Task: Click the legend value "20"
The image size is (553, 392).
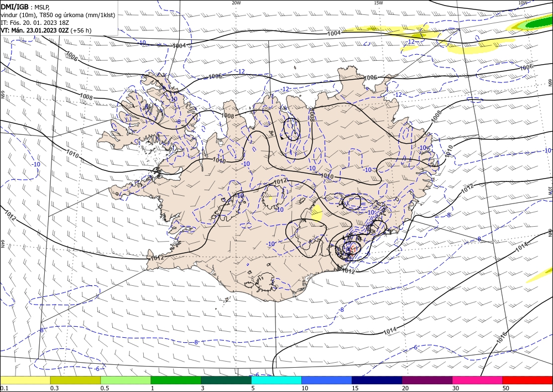Action: (405, 388)
